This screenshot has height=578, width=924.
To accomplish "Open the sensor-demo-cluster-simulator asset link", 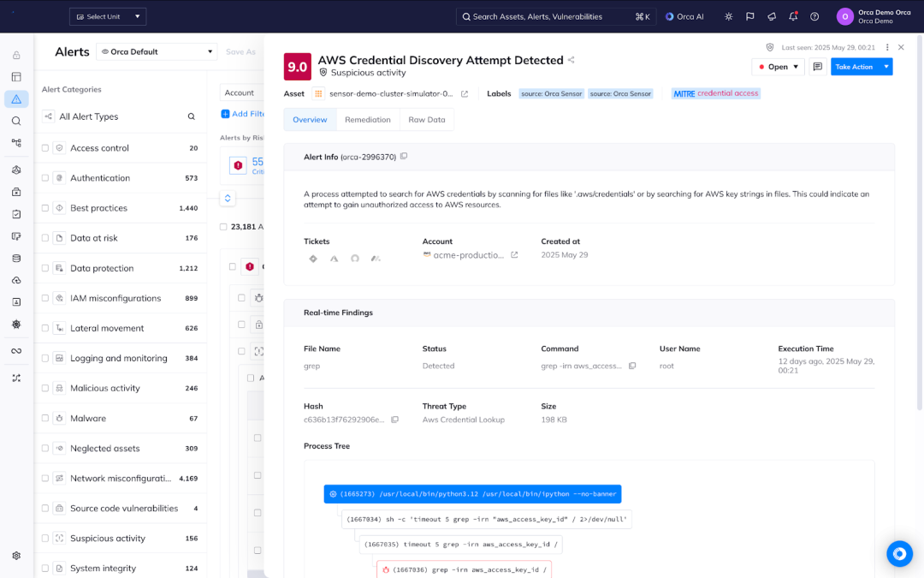I will (x=391, y=94).
